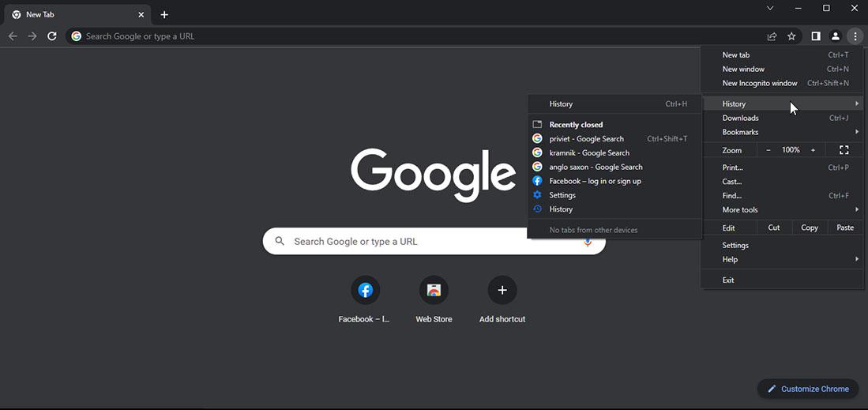The width and height of the screenshot is (868, 410).
Task: Open the side panel icon
Action: click(x=815, y=36)
